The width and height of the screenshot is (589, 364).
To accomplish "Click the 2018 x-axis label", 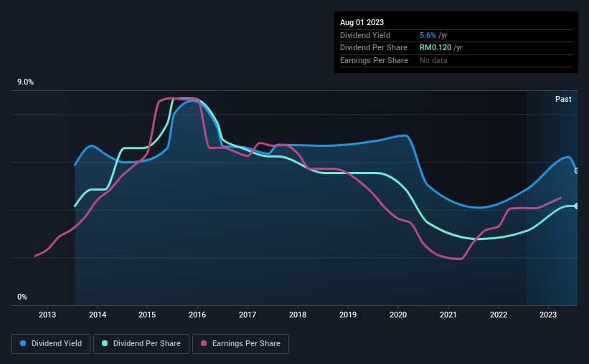I will (298, 315).
